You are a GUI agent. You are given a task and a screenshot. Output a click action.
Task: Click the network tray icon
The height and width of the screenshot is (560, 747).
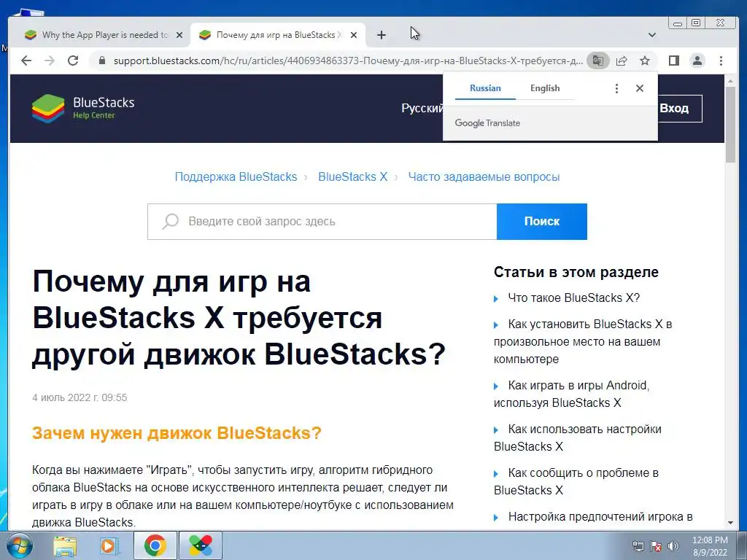click(638, 545)
